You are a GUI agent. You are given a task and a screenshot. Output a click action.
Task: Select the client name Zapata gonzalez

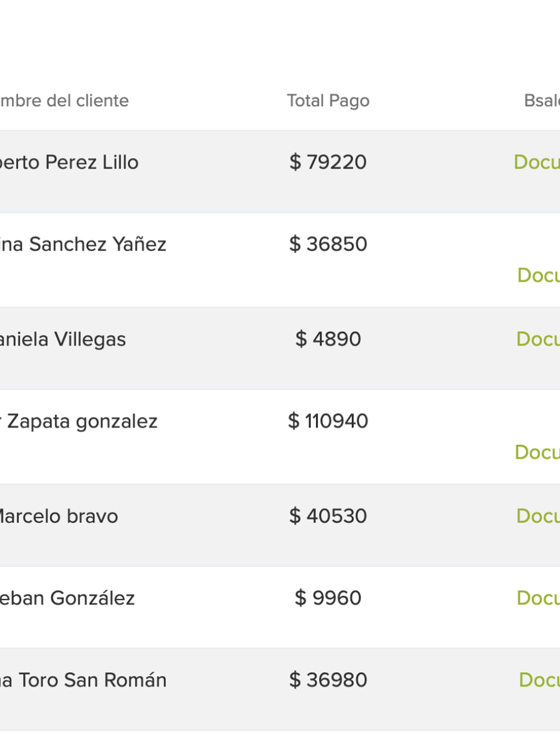coord(79,422)
